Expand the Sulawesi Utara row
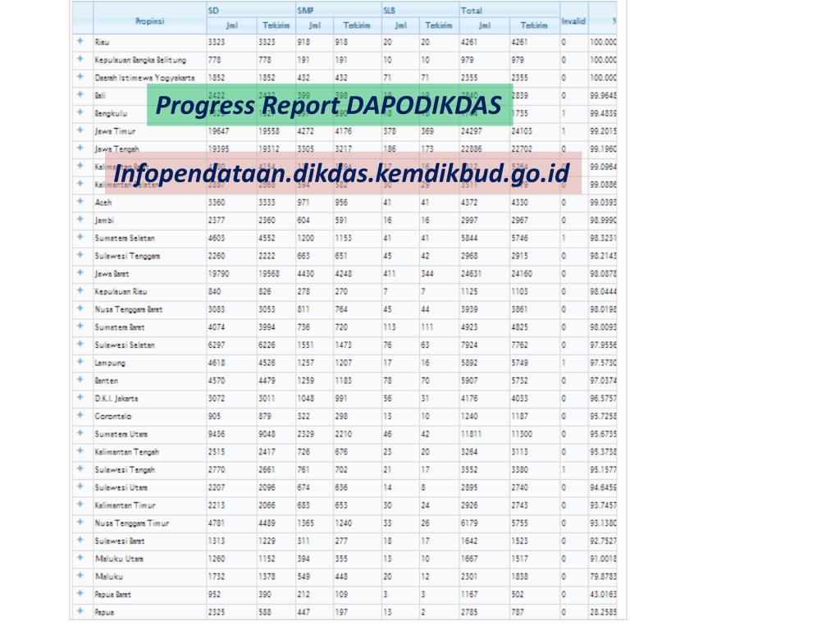Screen dimensions: 840x630 [x=80, y=486]
